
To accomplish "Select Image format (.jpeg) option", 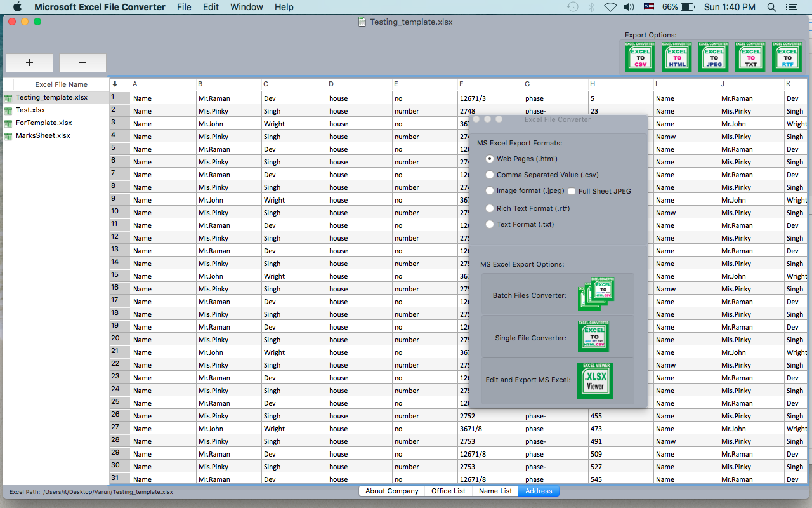I will pos(490,190).
